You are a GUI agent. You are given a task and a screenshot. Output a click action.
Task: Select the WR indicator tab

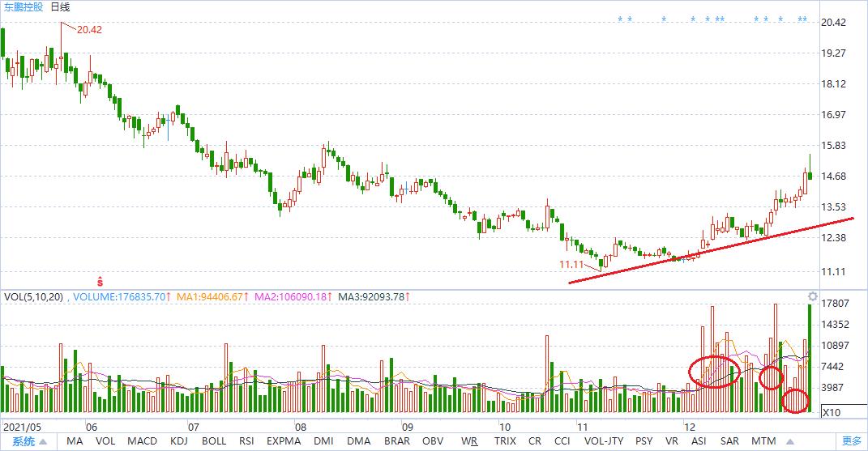469,441
